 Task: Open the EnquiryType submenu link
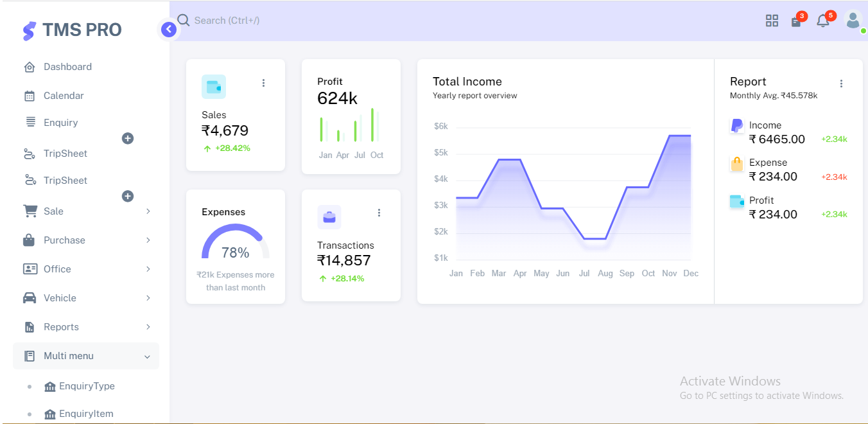[86, 386]
